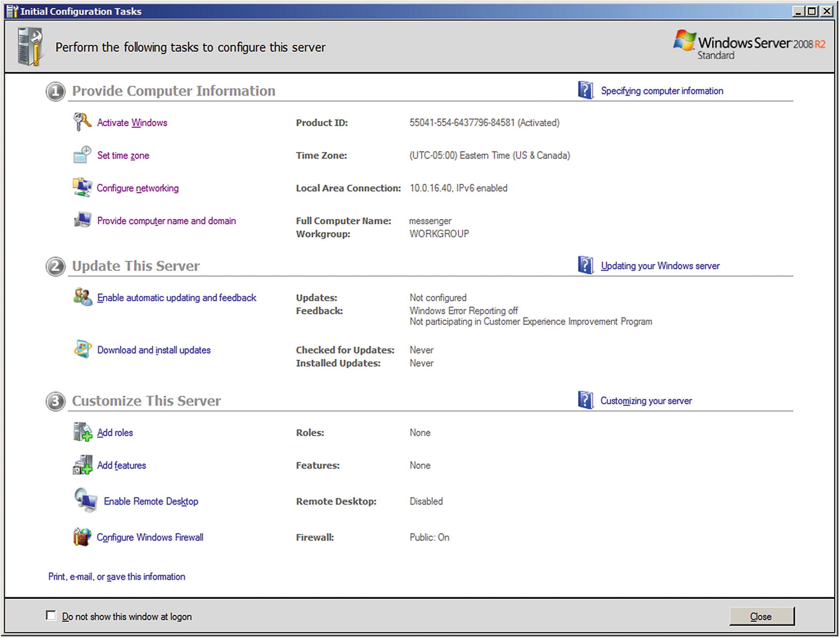Open Updating your Windows server help link
The image size is (840, 638).
coord(660,265)
